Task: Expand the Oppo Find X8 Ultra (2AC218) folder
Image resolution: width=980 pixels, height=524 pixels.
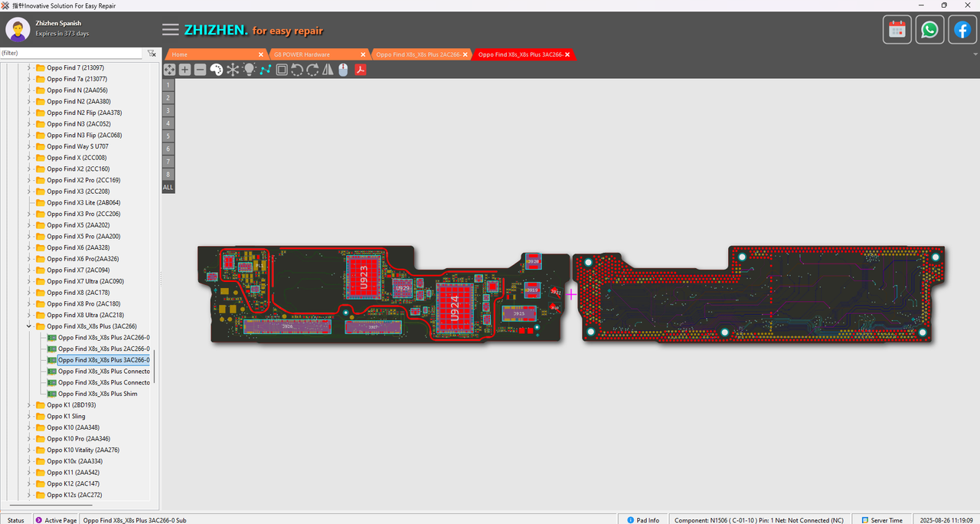Action: tap(30, 315)
